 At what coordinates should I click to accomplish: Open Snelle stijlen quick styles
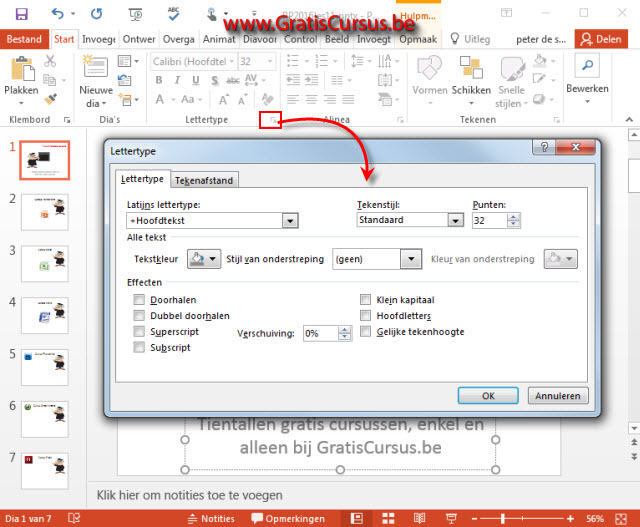click(x=511, y=82)
